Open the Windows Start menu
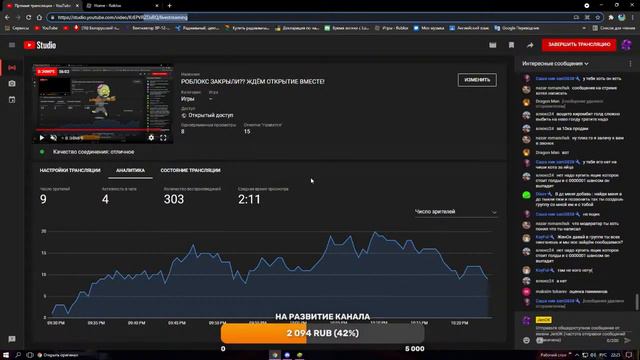Image resolution: width=640 pixels, height=360 pixels. [x=6, y=355]
